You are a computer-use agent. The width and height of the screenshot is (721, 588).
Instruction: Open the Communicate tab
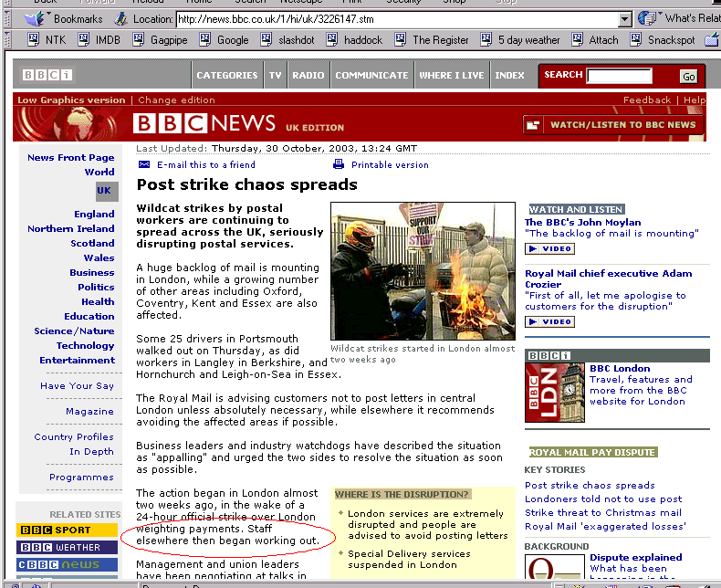[371, 75]
